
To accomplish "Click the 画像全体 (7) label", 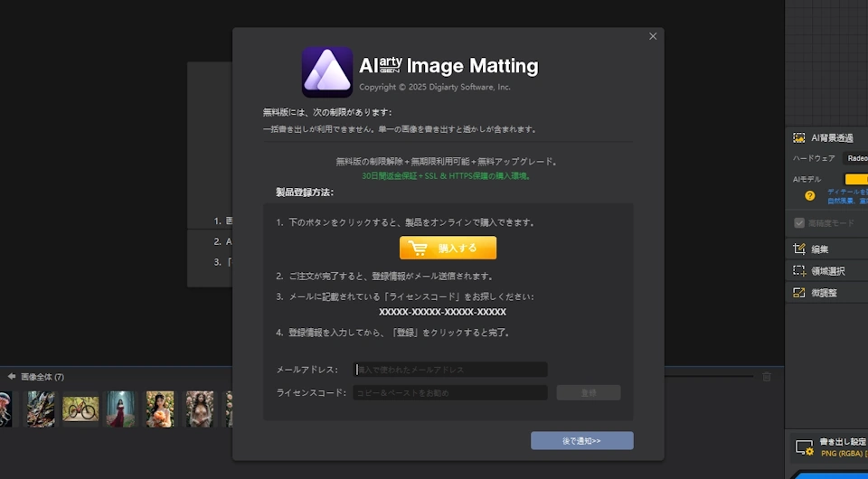I will click(42, 377).
